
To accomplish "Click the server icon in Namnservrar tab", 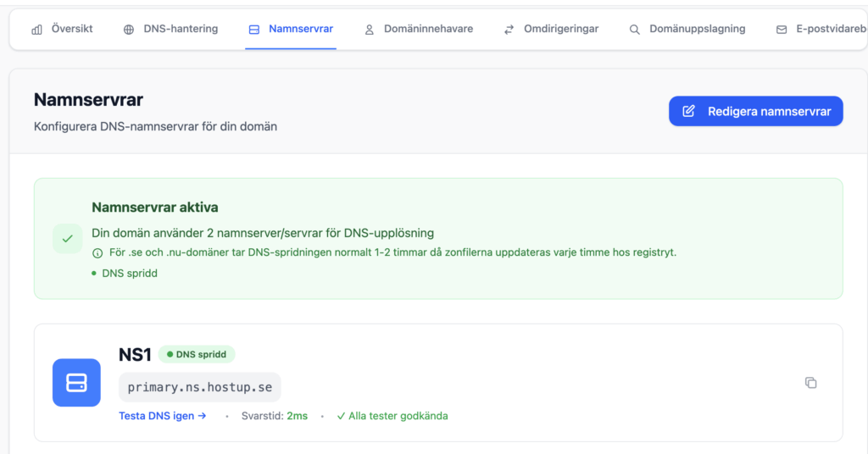I will click(x=254, y=30).
